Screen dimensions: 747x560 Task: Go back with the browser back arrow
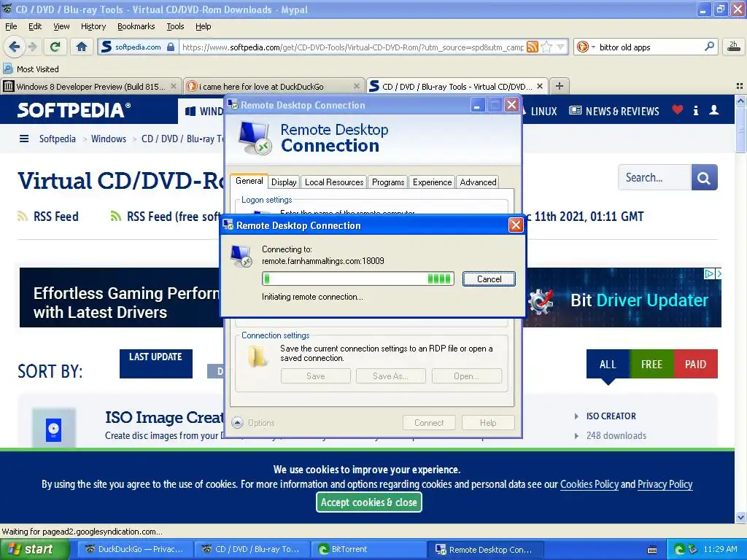coord(15,47)
